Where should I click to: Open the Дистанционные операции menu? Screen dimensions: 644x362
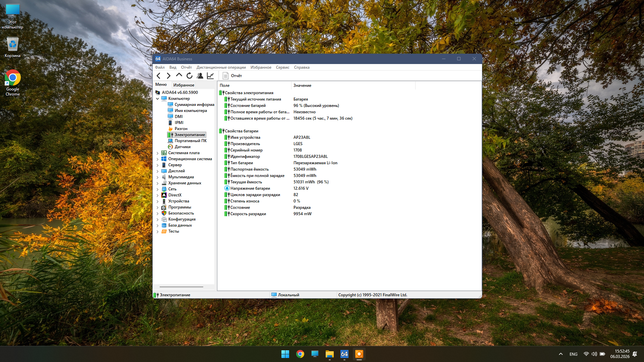(x=221, y=67)
